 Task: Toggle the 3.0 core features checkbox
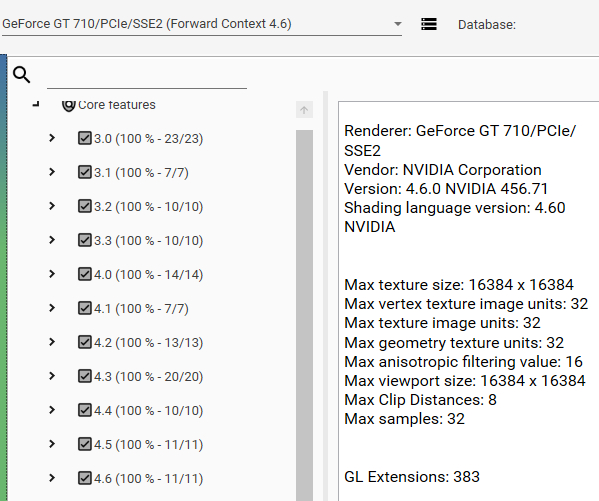pos(85,138)
